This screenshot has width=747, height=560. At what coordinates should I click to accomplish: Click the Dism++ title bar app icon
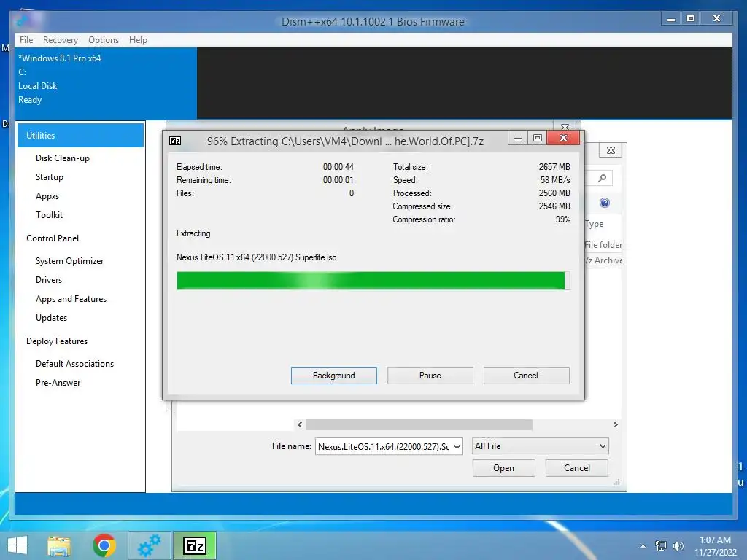(23, 21)
